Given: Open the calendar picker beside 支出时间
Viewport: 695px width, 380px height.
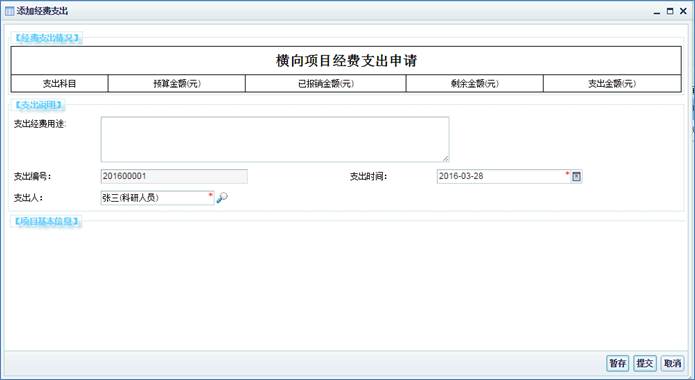Looking at the screenshot, I should [576, 176].
